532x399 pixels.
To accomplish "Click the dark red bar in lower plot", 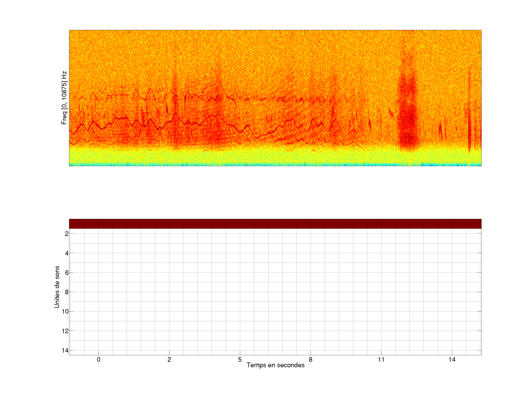I will click(275, 224).
